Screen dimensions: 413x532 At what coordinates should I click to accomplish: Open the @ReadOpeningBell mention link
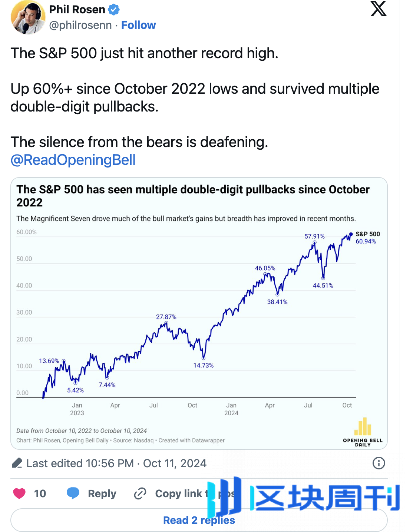click(73, 160)
